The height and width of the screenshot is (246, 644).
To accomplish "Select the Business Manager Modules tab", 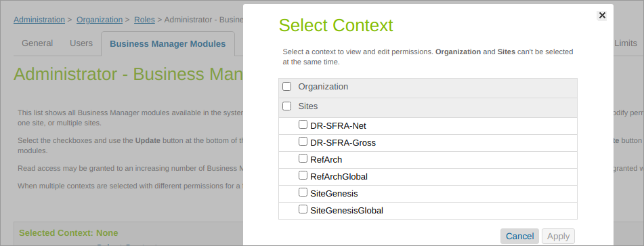I will [x=167, y=43].
